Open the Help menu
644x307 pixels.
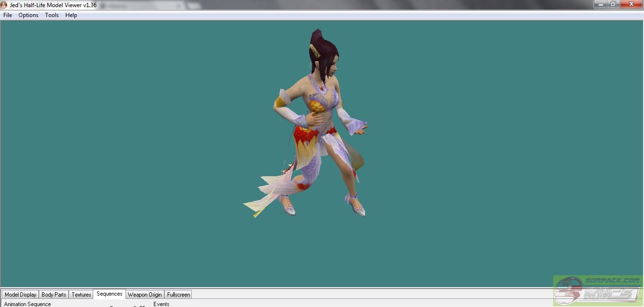point(71,15)
